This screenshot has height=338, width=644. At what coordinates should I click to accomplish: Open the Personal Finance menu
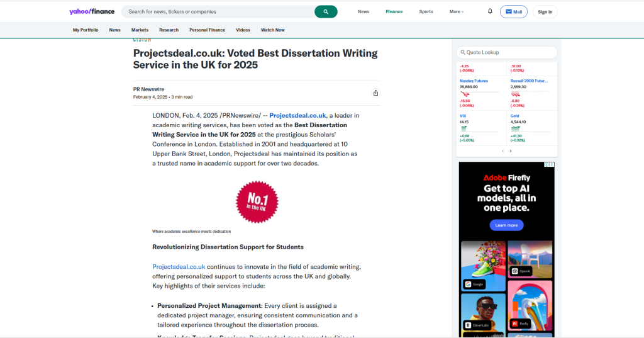coord(207,30)
